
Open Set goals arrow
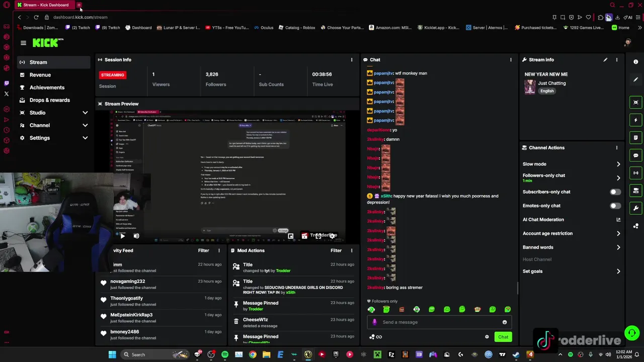(618, 271)
